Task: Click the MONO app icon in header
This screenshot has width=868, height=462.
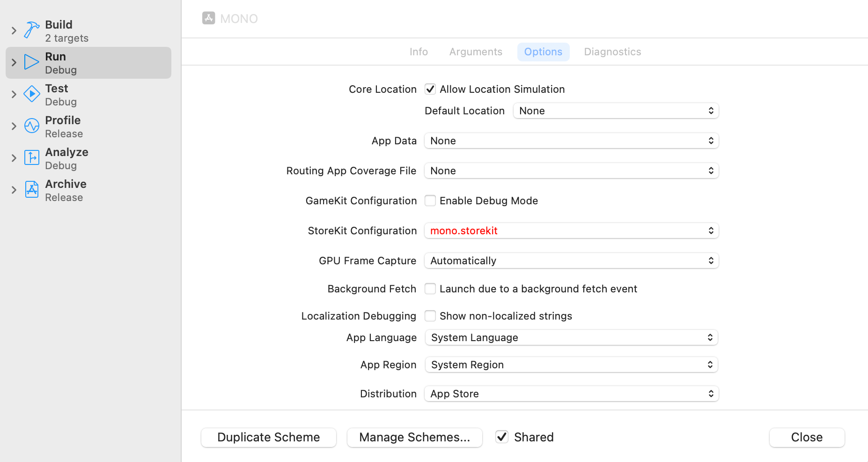Action: (208, 18)
